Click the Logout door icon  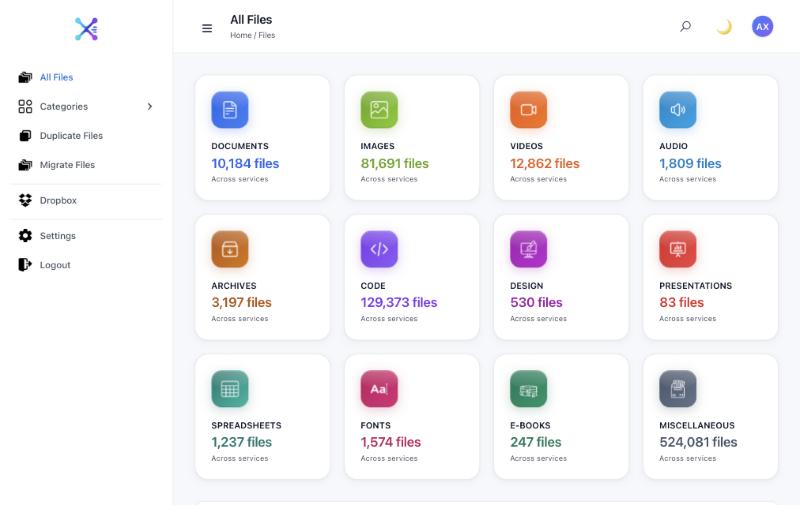pyautogui.click(x=25, y=265)
